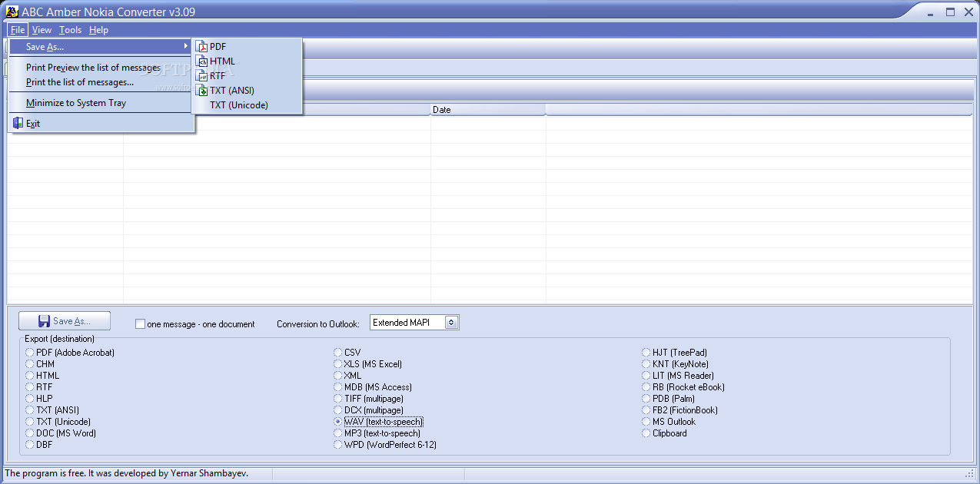Select MS Outlook export option
The width and height of the screenshot is (980, 484).
coord(669,422)
